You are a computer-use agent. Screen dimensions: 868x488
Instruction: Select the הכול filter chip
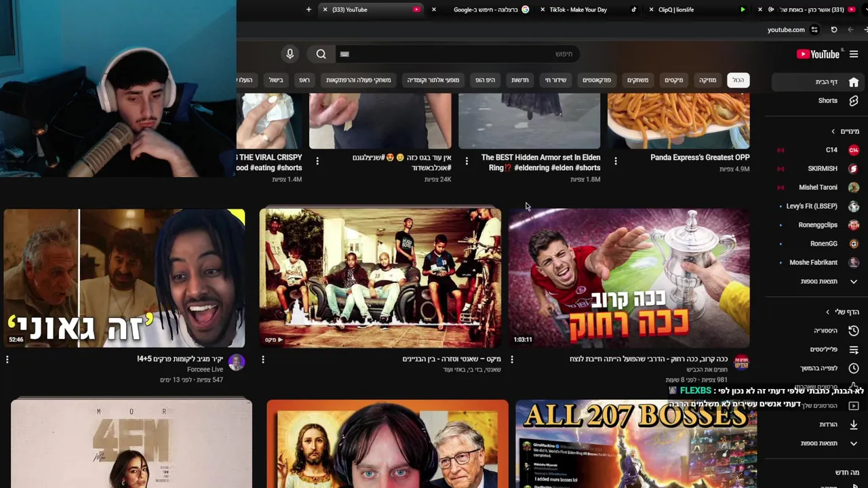click(x=738, y=80)
